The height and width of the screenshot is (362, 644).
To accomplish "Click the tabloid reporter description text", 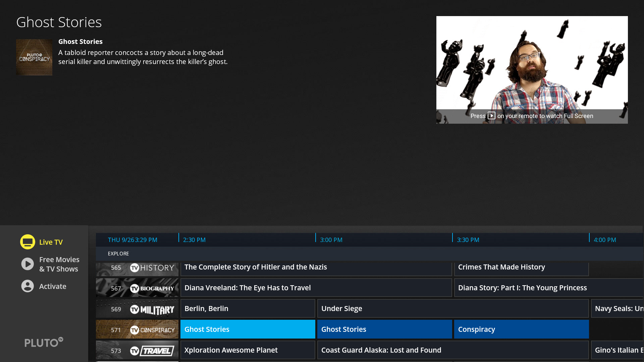I will pyautogui.click(x=143, y=57).
